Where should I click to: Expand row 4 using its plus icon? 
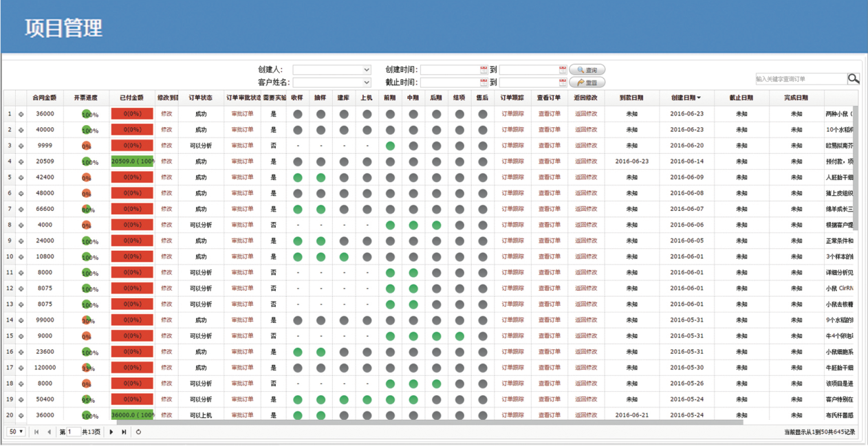(21, 162)
